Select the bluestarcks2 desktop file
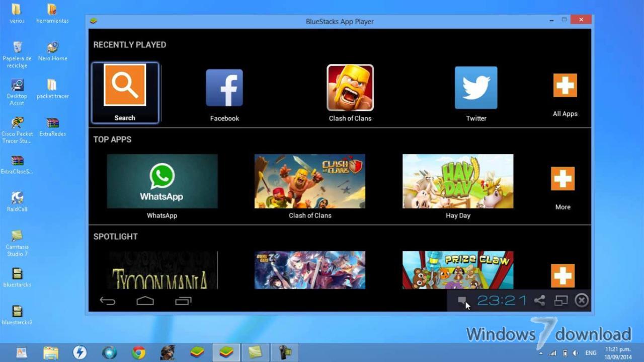 (x=17, y=315)
